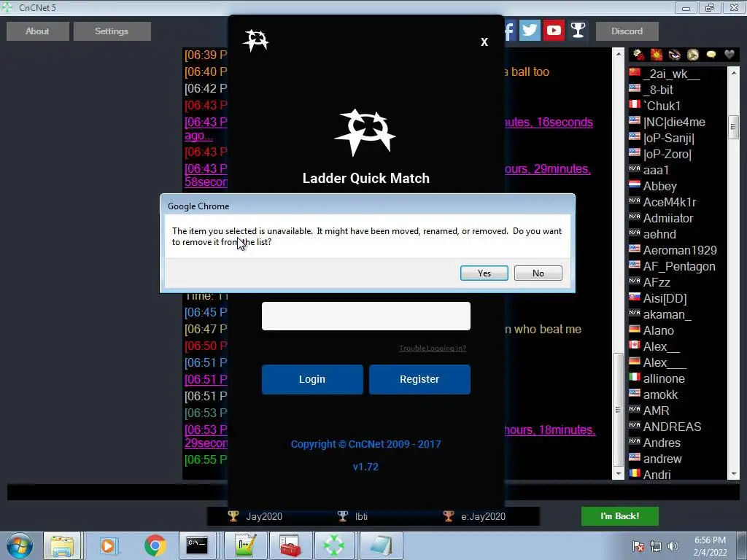The image size is (747, 560).
Task: Click the user list scroll up arrow
Action: click(x=734, y=73)
